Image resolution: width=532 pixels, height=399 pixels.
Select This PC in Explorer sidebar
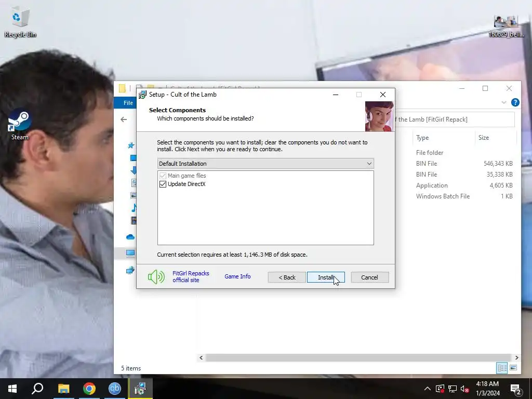click(130, 253)
